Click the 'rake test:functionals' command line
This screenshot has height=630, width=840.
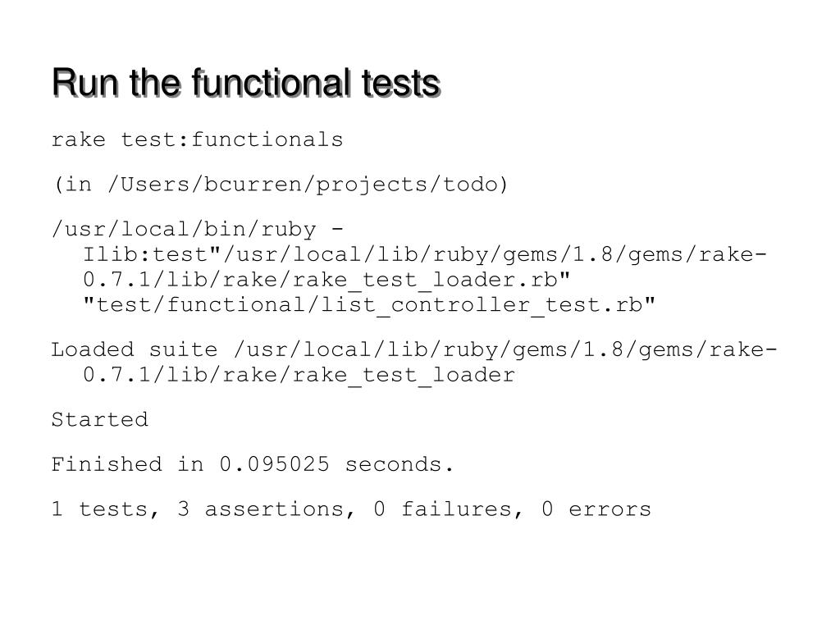(x=197, y=139)
